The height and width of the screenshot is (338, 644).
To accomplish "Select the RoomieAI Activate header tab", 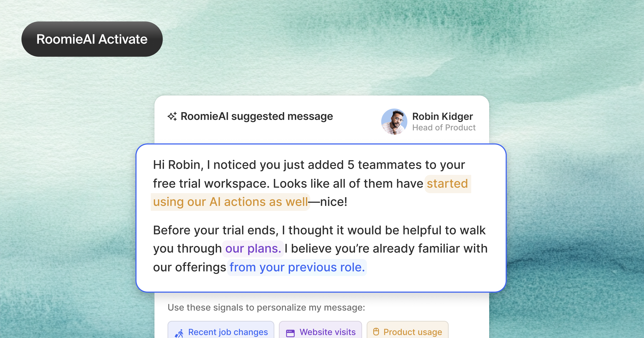I will pos(92,39).
